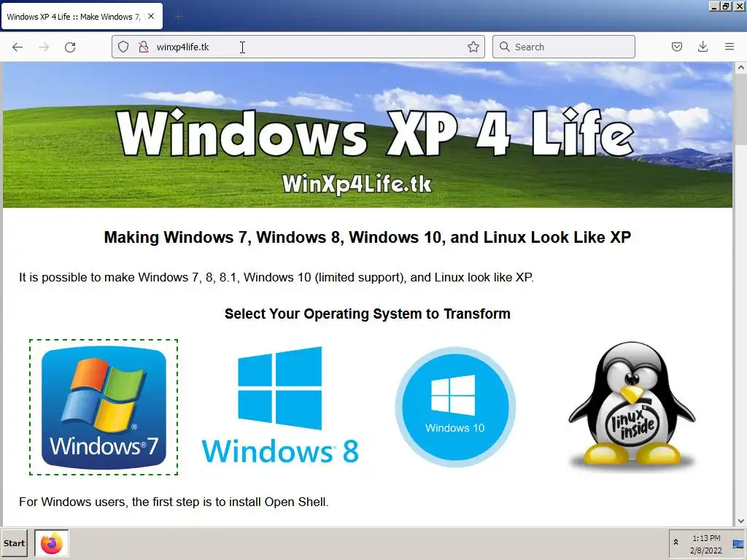Focus the Search box

click(x=564, y=47)
